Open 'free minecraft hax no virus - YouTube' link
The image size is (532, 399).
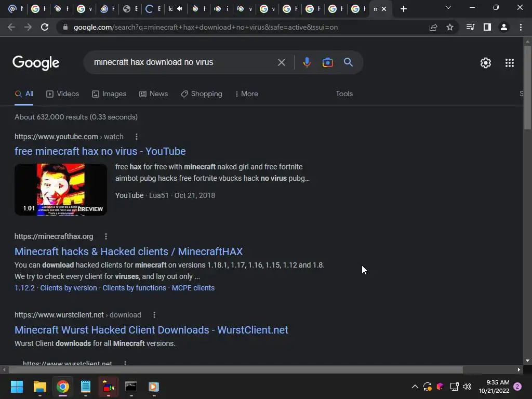(x=100, y=151)
